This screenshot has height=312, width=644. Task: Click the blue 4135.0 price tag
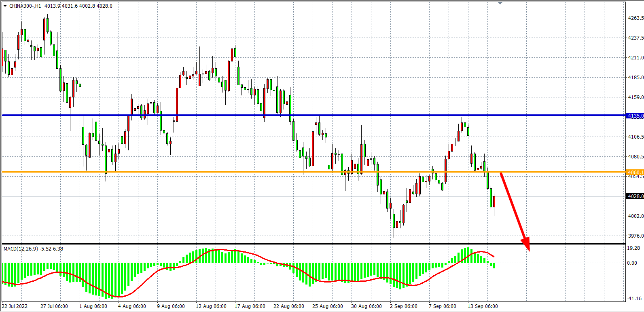635,116
